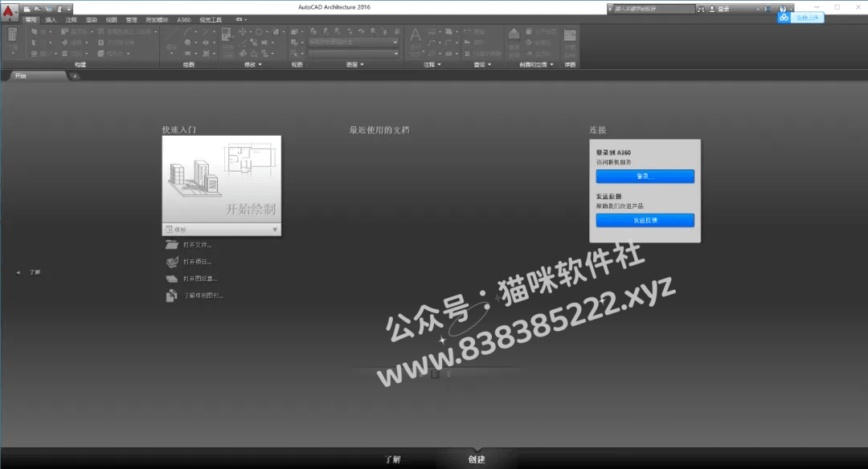This screenshot has width=868, height=469.
Task: Click 了解 at the bottom page switcher
Action: point(392,459)
